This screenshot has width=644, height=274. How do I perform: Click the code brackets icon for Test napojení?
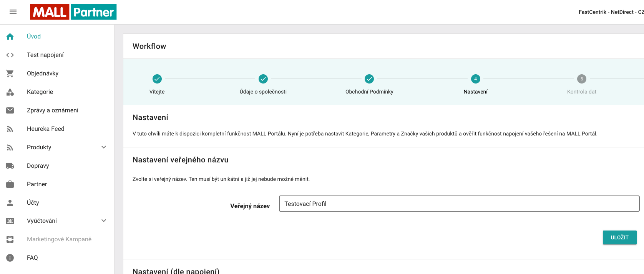pyautogui.click(x=10, y=55)
